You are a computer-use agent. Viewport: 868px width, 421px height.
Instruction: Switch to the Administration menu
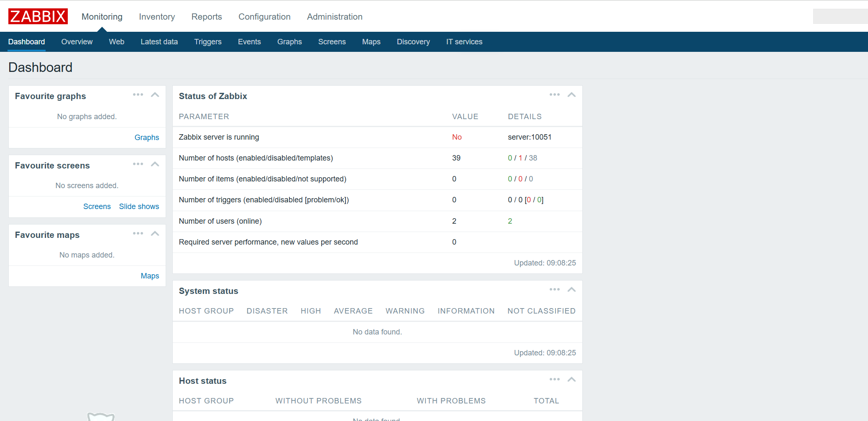click(x=335, y=17)
